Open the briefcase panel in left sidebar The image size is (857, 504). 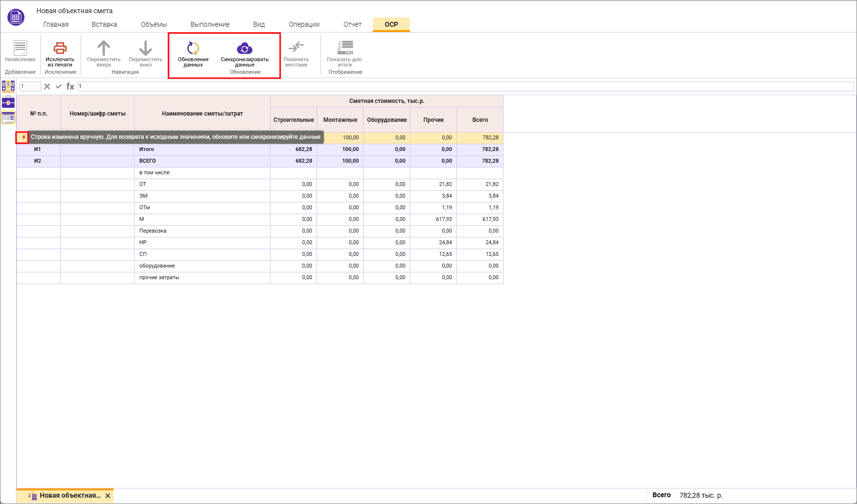[8, 102]
